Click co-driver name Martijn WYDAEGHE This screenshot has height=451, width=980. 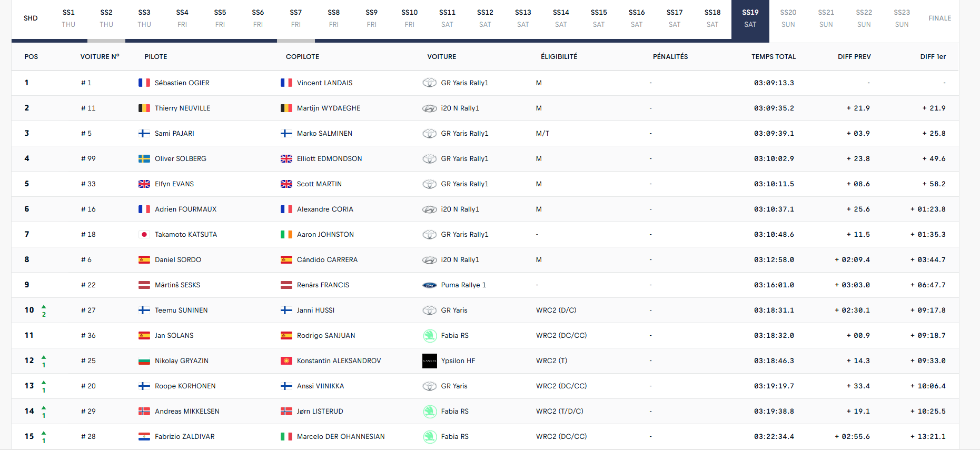(x=329, y=108)
